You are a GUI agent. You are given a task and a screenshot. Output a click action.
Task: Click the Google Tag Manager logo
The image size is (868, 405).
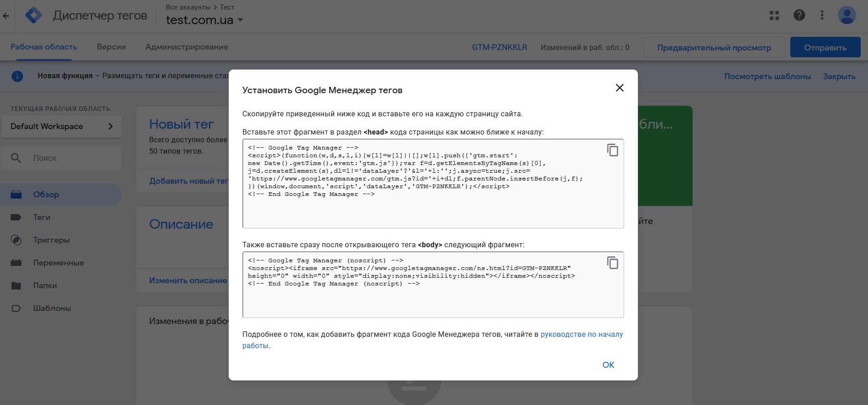click(33, 15)
